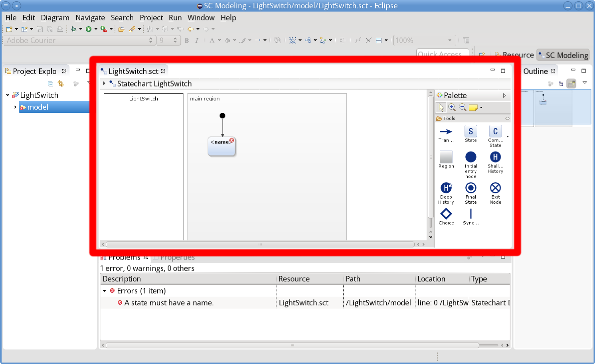Collapse the LightSwitch project node
The width and height of the screenshot is (595, 364).
[x=8, y=95]
